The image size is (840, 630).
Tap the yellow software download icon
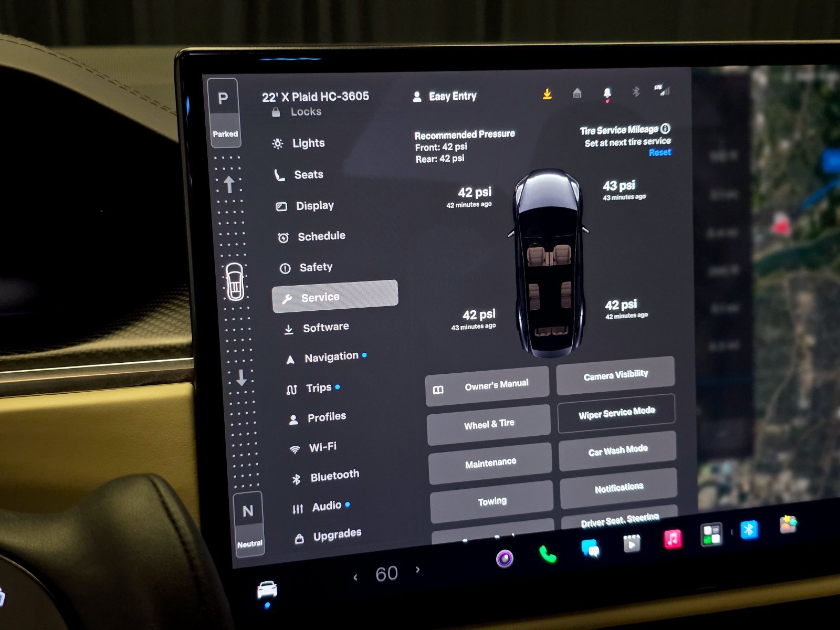click(x=547, y=94)
